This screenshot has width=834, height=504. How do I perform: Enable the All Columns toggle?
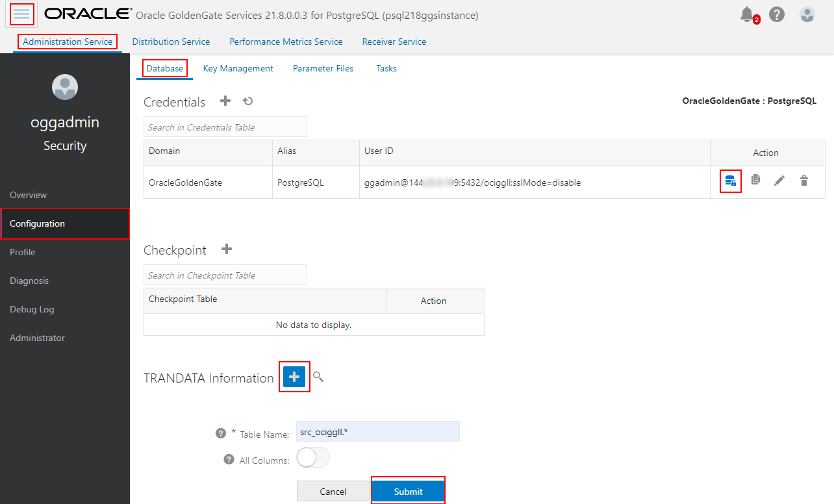(x=312, y=457)
